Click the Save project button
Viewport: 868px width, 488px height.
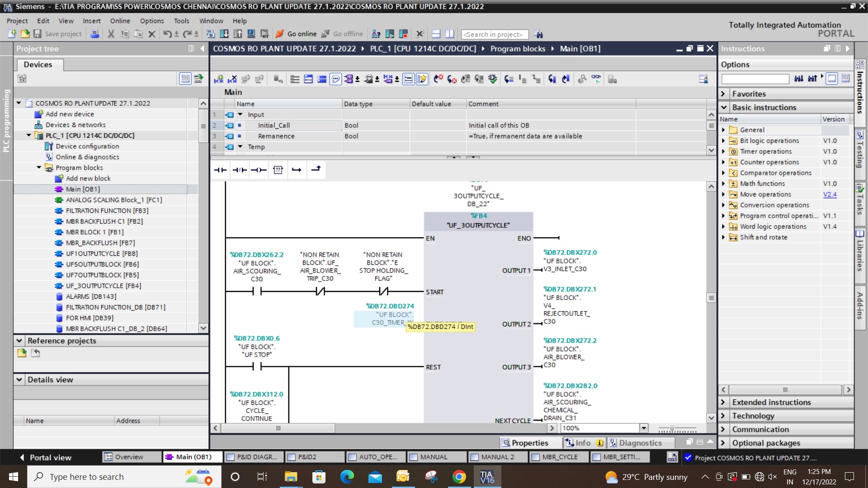point(57,34)
